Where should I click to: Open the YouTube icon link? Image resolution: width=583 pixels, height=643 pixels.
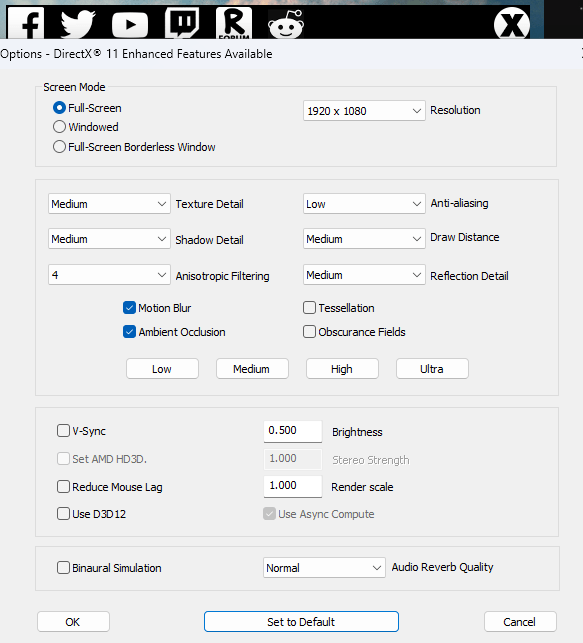[x=130, y=25]
